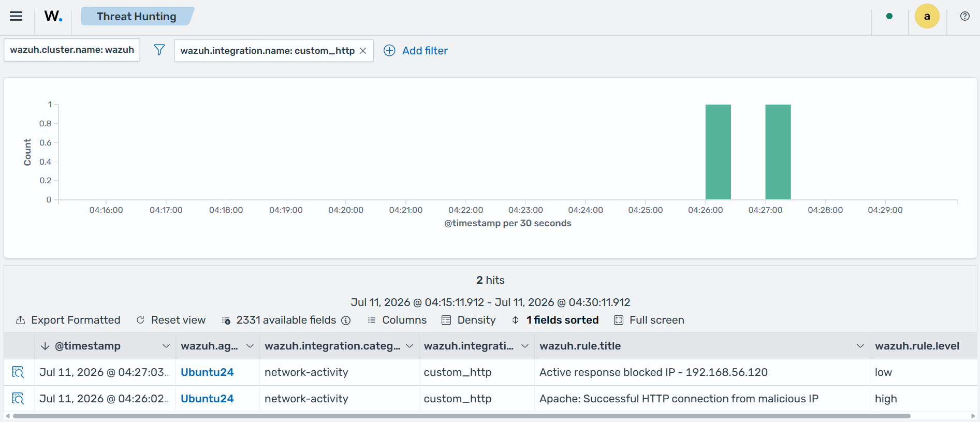The height and width of the screenshot is (422, 980).
Task: Open the hamburger navigation menu
Action: (16, 16)
